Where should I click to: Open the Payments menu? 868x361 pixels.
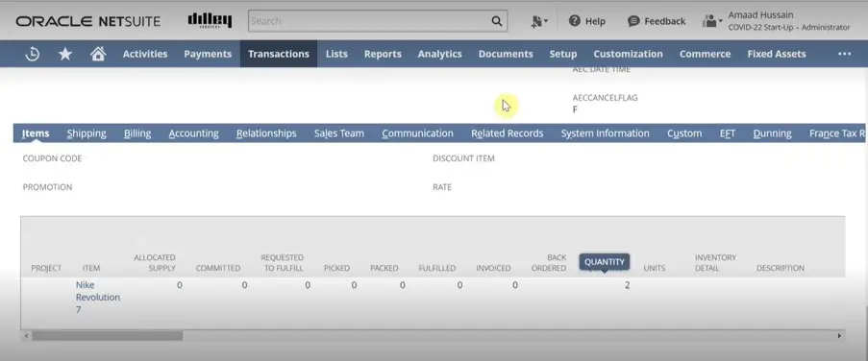tap(208, 54)
